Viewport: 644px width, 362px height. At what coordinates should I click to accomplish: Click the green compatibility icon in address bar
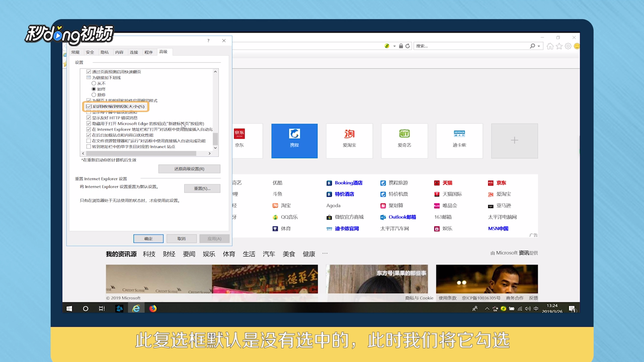point(387,46)
